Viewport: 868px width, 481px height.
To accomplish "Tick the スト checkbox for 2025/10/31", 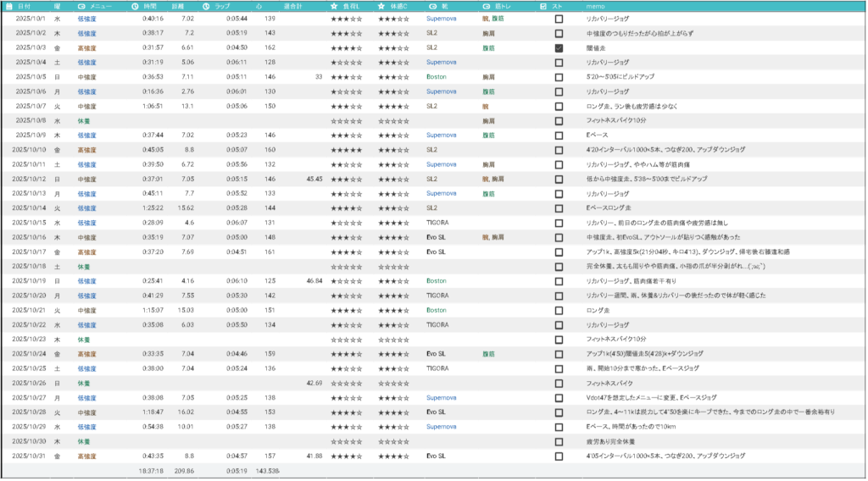I will pyautogui.click(x=559, y=456).
